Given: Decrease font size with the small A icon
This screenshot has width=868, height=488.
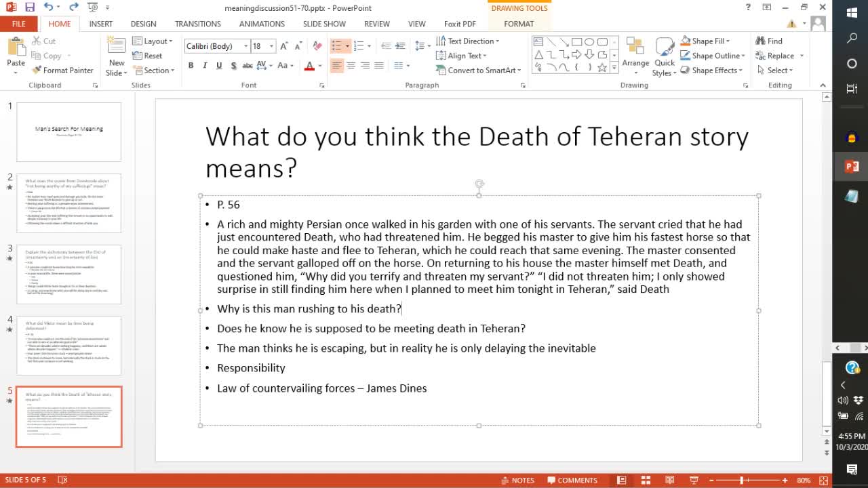Looking at the screenshot, I should click(x=298, y=46).
